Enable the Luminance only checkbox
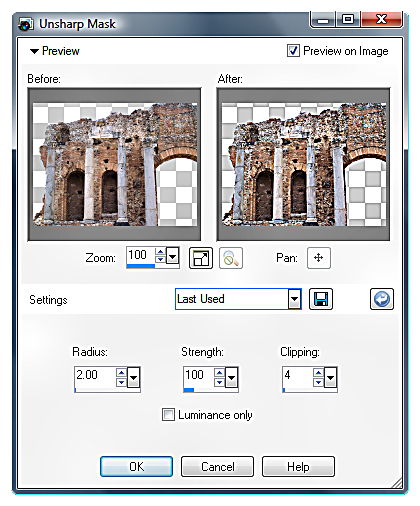The image size is (420, 506). click(168, 415)
